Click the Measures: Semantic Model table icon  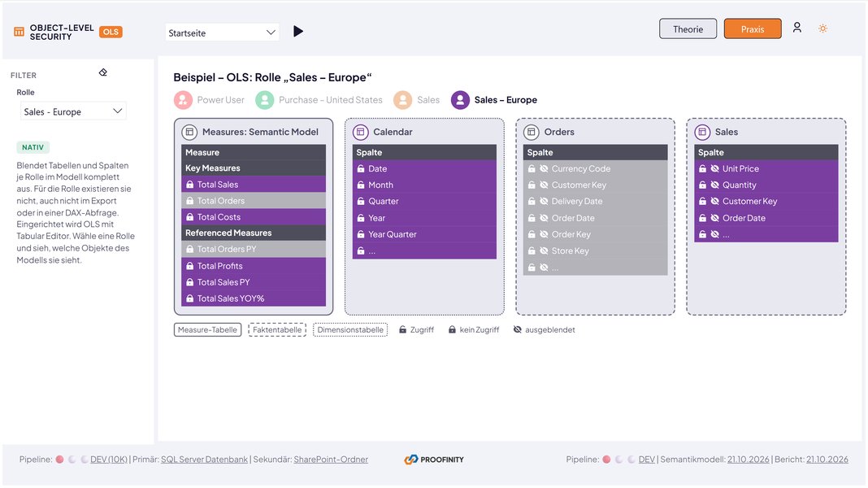tap(189, 132)
